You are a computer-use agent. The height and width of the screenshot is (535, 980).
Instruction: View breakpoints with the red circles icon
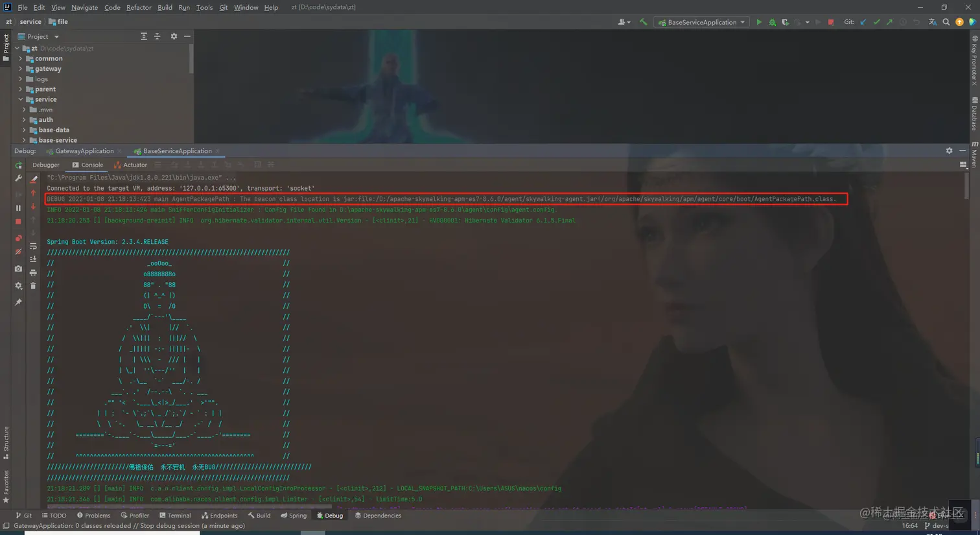(x=18, y=238)
